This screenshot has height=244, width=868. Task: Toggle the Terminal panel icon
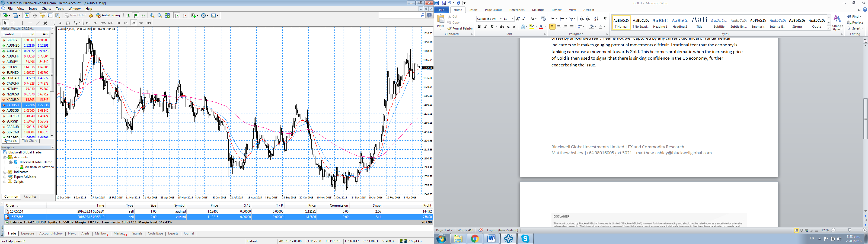50,15
